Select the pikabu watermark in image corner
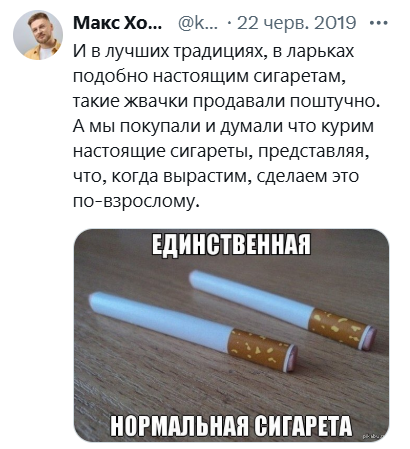 click(x=374, y=436)
